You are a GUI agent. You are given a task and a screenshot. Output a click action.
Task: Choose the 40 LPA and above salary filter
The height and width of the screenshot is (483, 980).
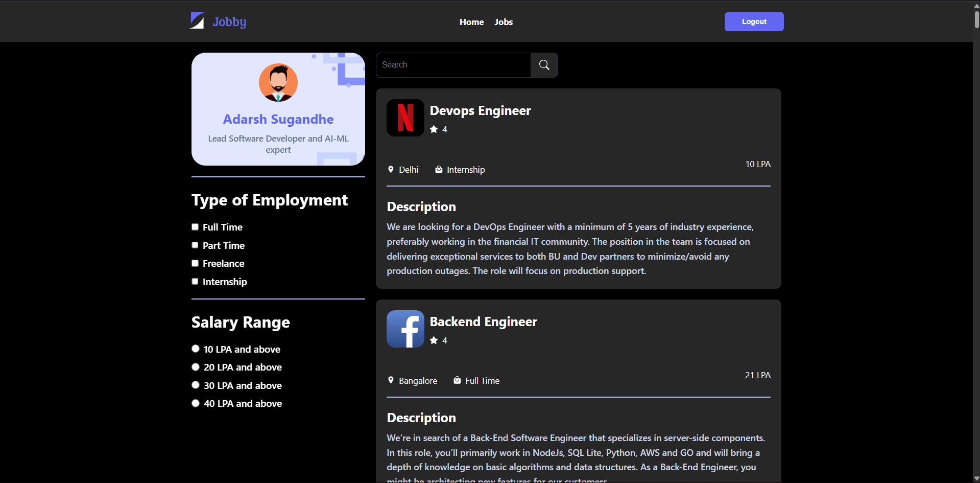click(x=195, y=403)
